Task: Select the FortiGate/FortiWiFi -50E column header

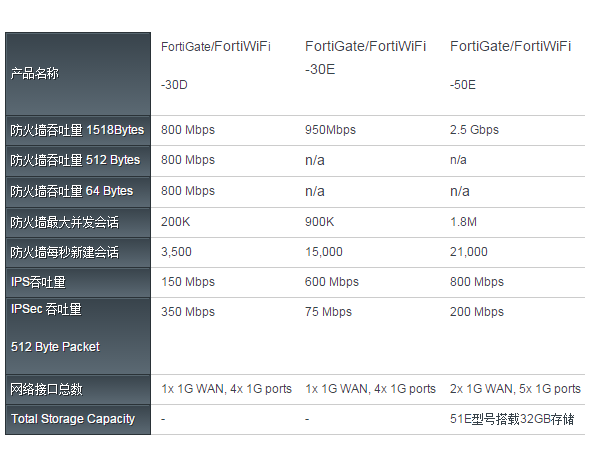Action: tap(510, 65)
